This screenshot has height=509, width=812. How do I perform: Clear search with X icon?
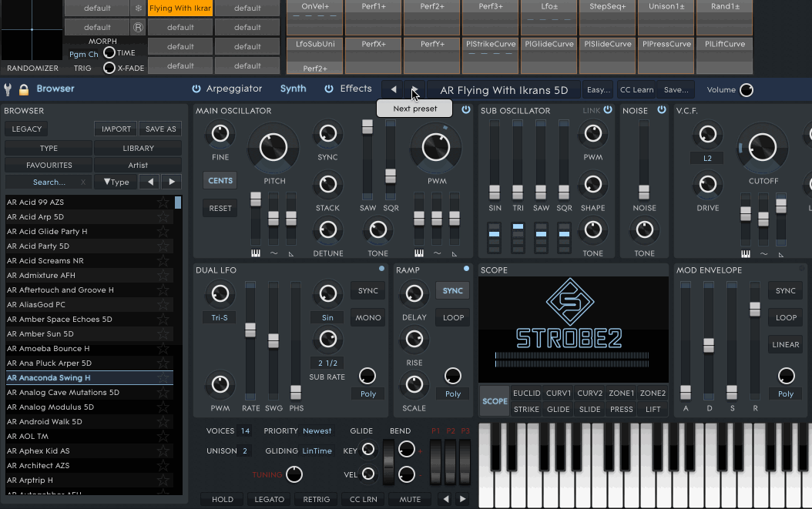click(x=83, y=183)
